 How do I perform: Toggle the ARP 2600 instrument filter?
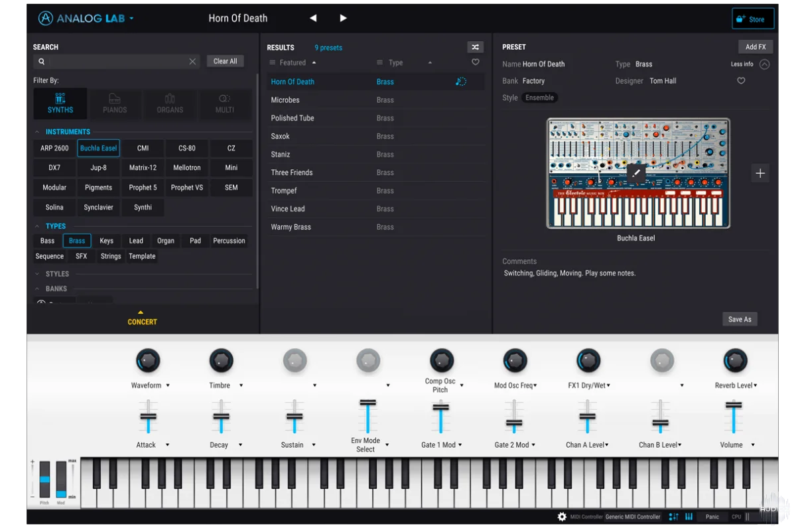coord(54,148)
